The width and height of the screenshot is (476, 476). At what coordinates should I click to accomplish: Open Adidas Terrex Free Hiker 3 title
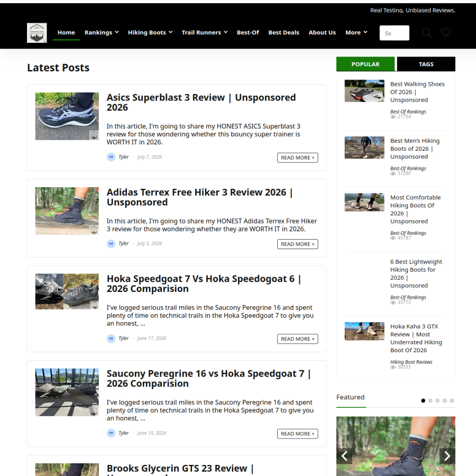(x=200, y=197)
